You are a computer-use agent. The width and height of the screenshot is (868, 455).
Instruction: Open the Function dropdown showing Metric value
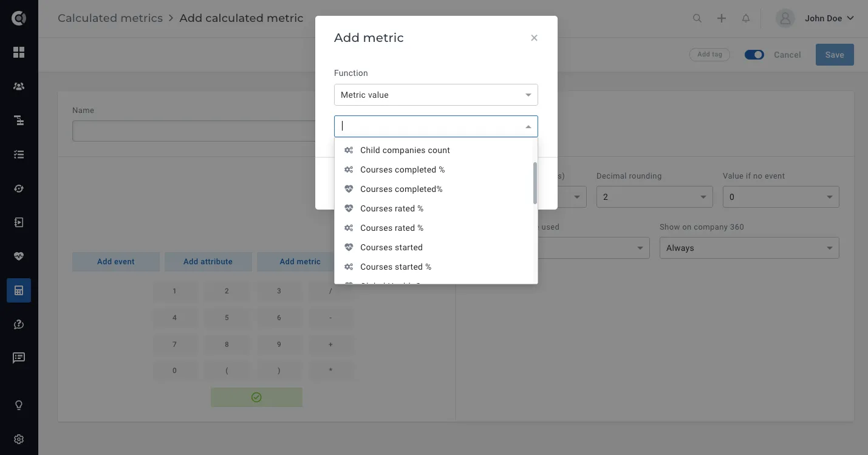(436, 95)
